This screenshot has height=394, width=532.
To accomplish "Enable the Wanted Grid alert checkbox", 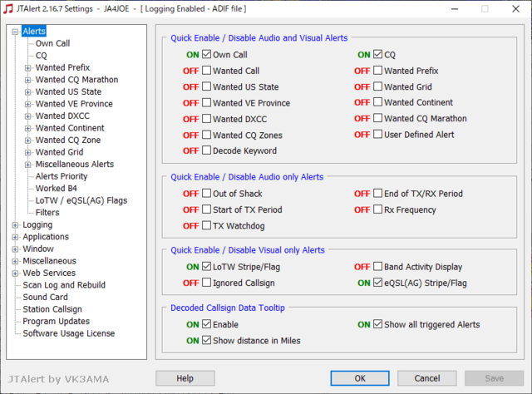I will (377, 86).
